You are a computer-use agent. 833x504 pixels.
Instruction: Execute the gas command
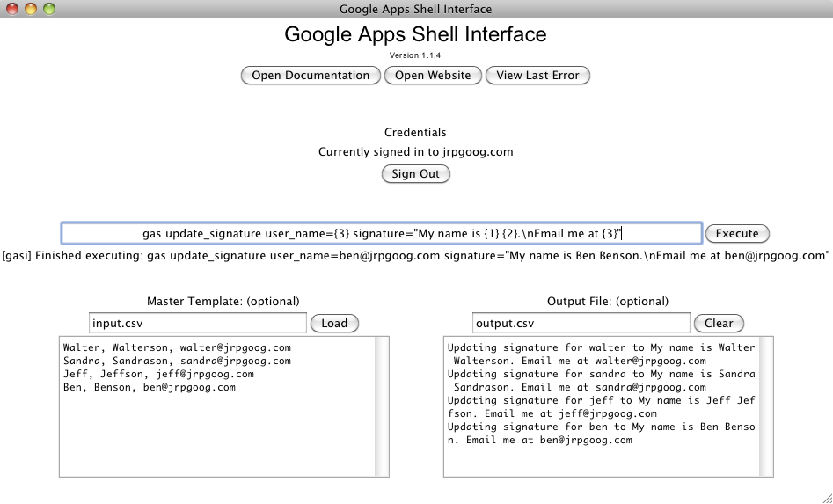[x=737, y=234]
